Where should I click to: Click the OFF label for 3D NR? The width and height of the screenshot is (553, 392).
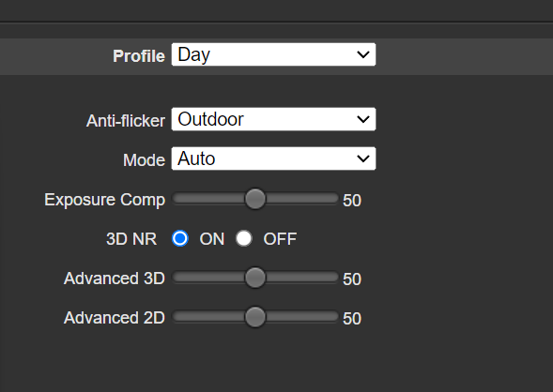point(280,239)
